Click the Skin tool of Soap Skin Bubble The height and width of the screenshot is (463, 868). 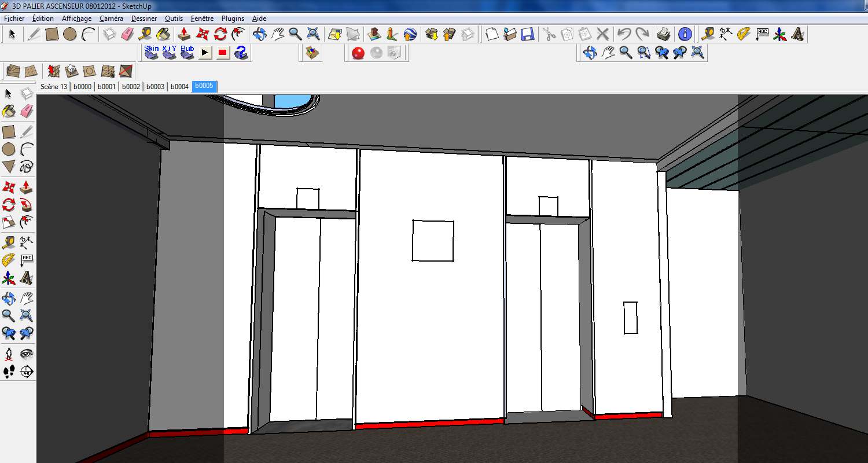click(152, 53)
